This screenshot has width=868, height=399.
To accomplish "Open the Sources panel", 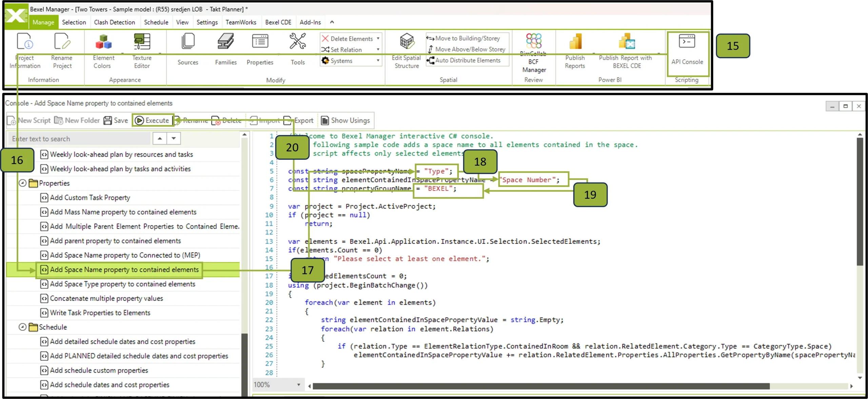I will [188, 49].
